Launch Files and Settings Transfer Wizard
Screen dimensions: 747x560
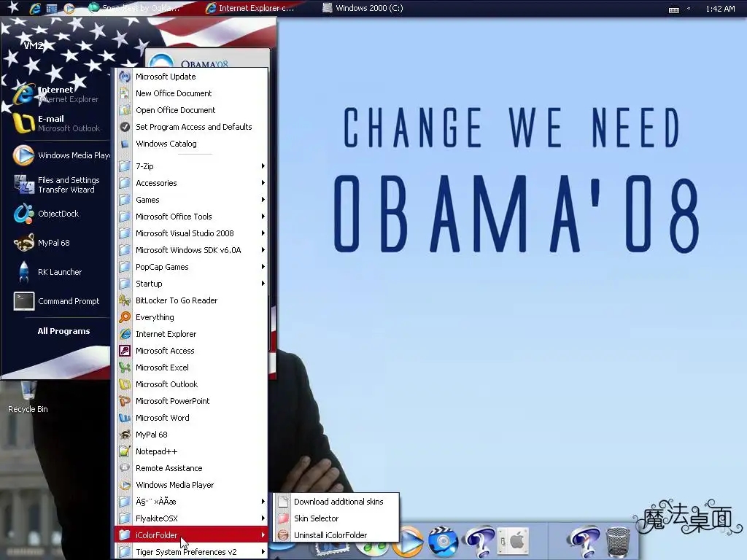pos(58,184)
